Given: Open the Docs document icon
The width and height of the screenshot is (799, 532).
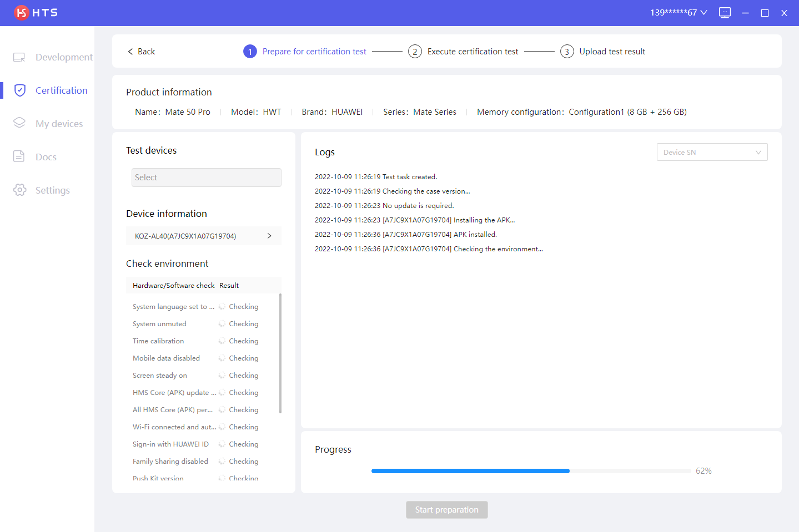Looking at the screenshot, I should [x=19, y=156].
